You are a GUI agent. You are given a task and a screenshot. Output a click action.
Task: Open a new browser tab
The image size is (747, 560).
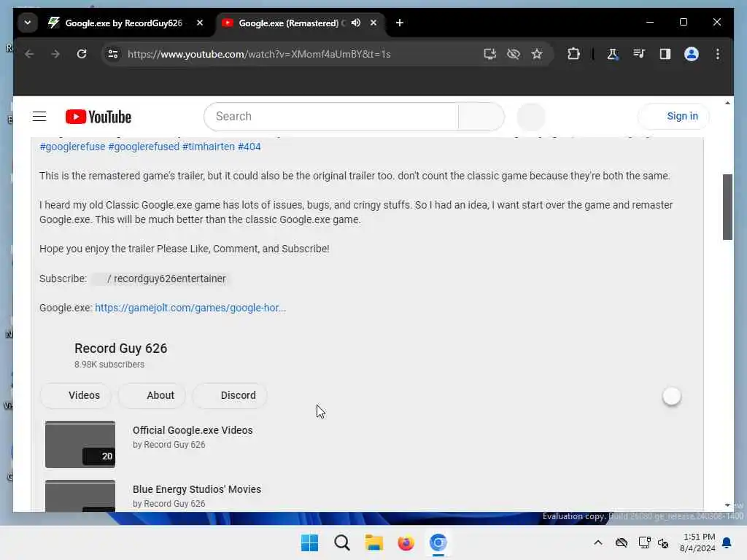(x=399, y=23)
